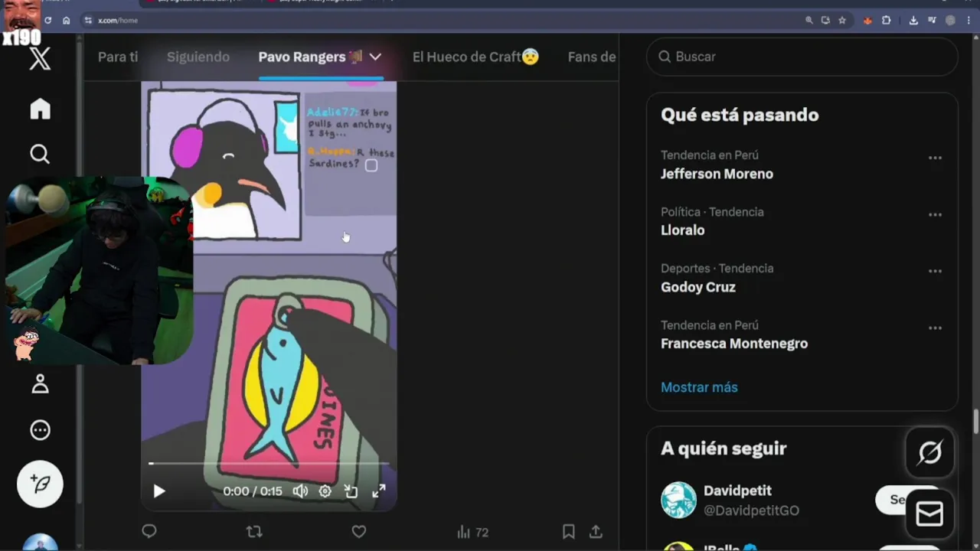The image size is (980, 551).
Task: Go to Home via house icon
Action: [40, 109]
